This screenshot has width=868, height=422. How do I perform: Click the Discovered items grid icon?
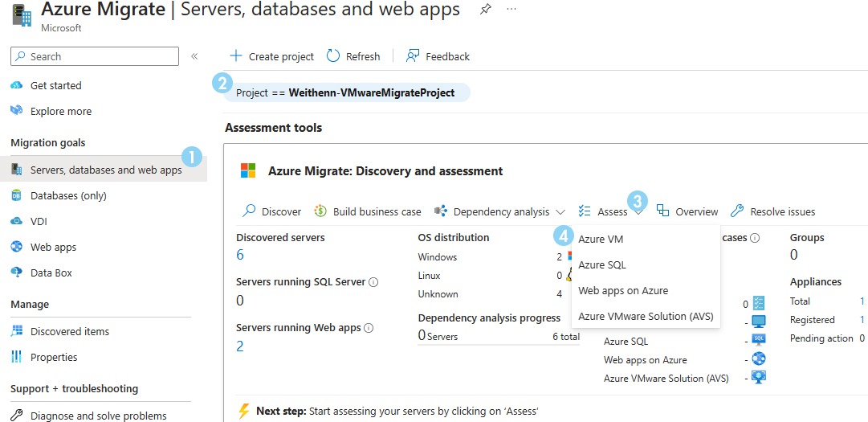17,332
